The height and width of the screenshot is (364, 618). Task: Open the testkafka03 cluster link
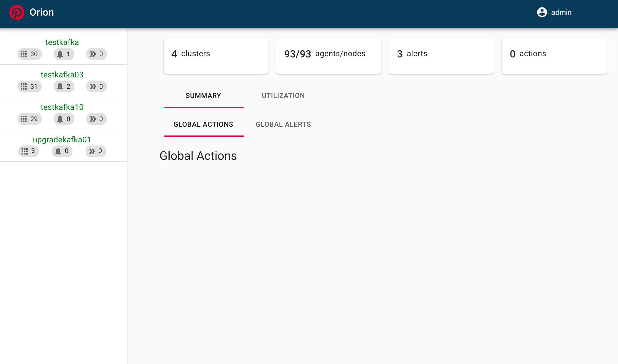(62, 75)
